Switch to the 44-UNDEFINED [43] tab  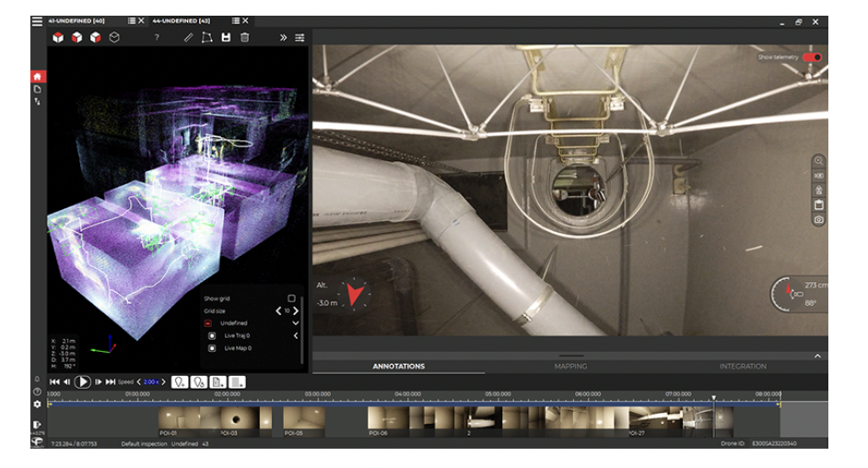pos(181,21)
